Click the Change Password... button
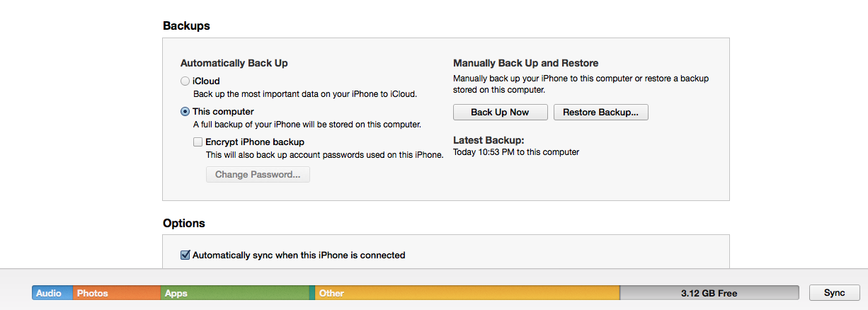 pos(258,174)
